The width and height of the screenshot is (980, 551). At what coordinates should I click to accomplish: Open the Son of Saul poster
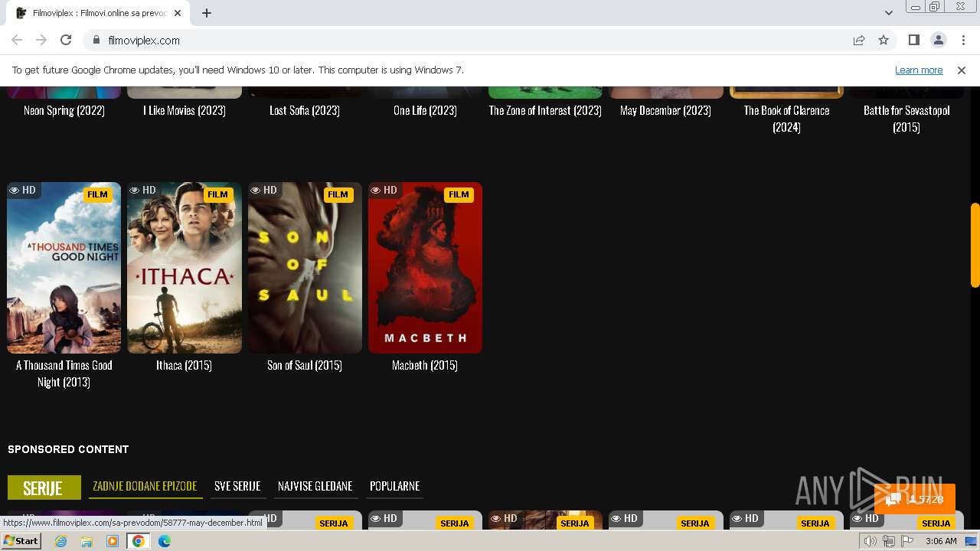305,268
